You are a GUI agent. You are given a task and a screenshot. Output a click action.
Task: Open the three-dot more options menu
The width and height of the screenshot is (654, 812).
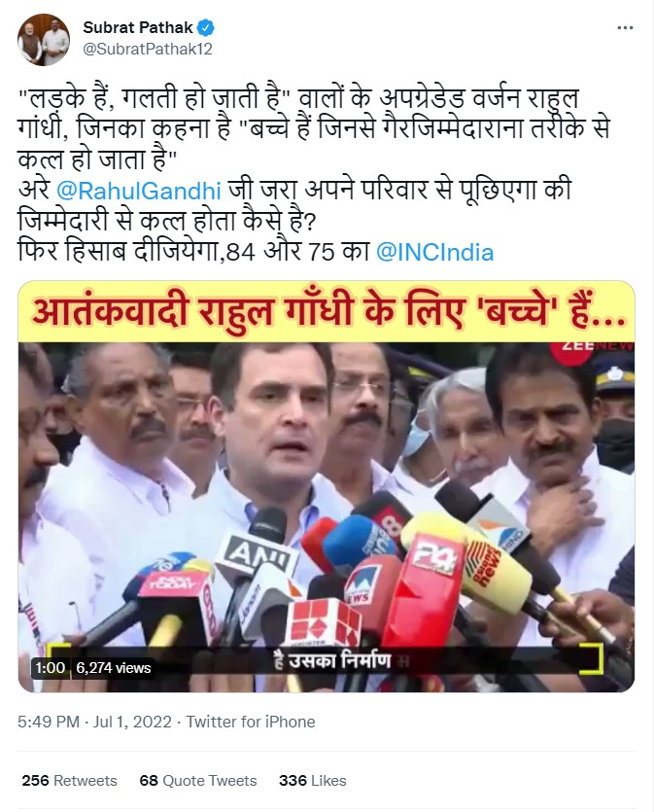pos(625,28)
